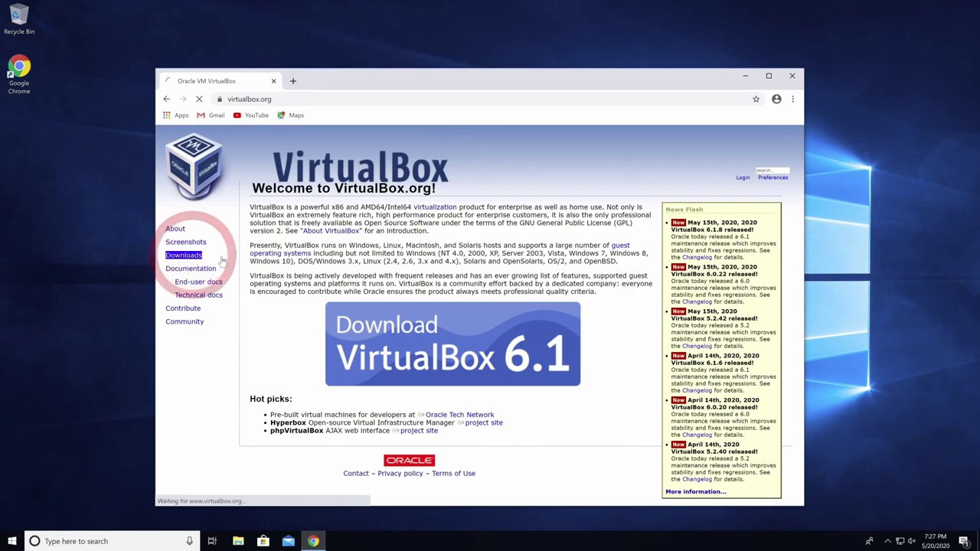Open Changelog link for VirtualBox 6.0.20
Image resolution: width=980 pixels, height=551 pixels.
coord(697,435)
